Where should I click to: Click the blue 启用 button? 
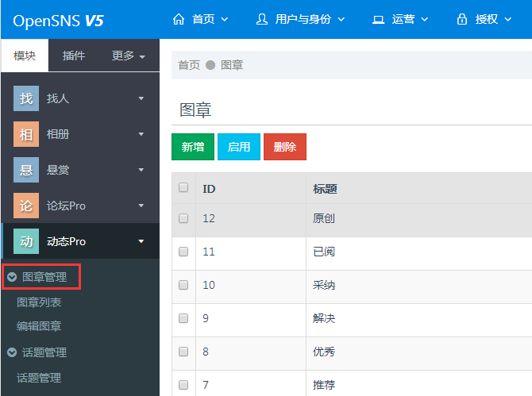(239, 147)
